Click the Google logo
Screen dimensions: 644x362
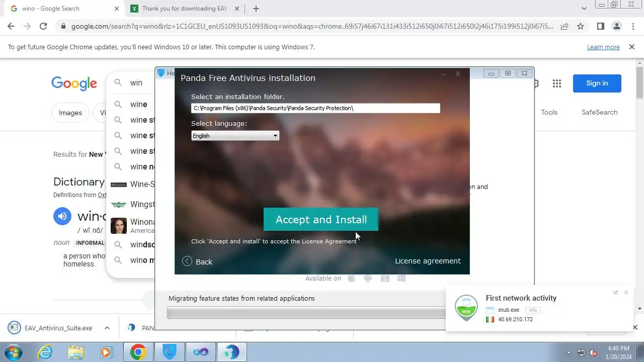pyautogui.click(x=74, y=83)
